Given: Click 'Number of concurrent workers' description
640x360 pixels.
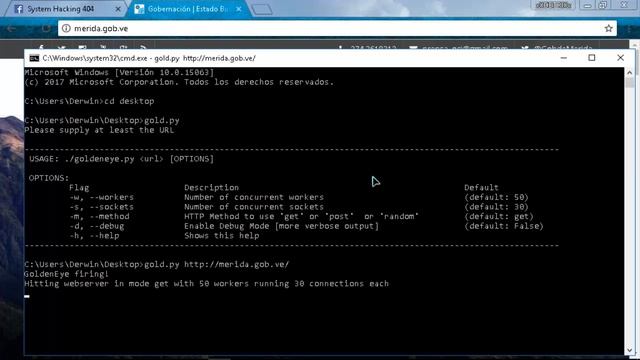Looking at the screenshot, I should tap(254, 197).
